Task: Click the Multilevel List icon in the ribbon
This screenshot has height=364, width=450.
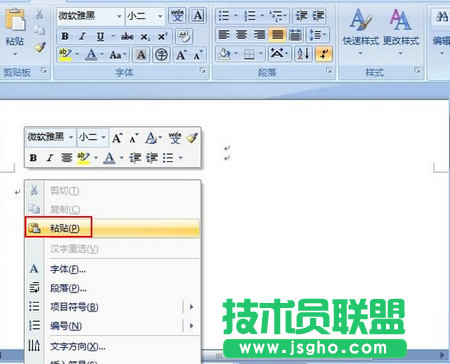Action: [x=275, y=16]
